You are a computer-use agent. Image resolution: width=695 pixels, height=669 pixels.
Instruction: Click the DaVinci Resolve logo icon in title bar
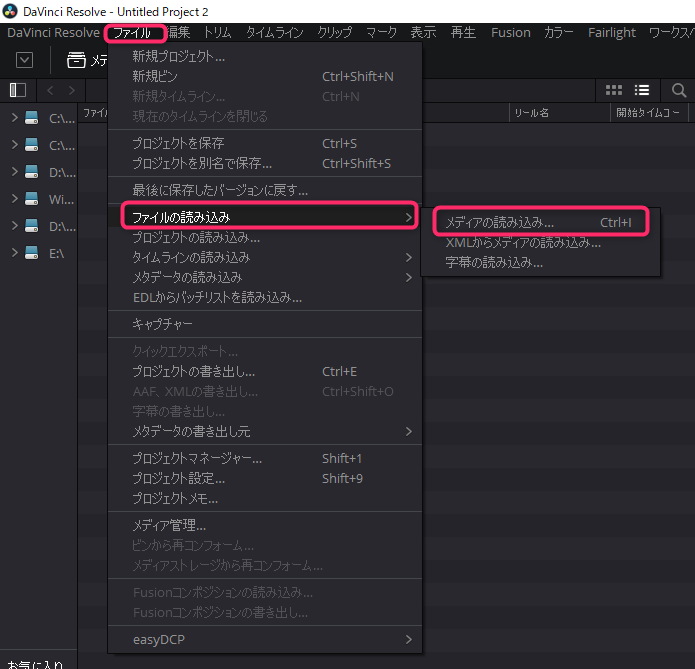(x=10, y=11)
